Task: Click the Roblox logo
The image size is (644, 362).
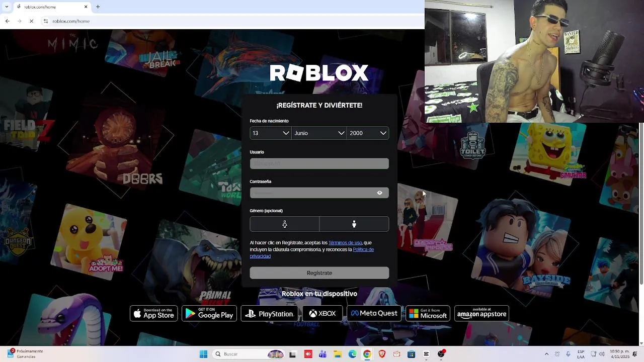Action: coord(319,73)
